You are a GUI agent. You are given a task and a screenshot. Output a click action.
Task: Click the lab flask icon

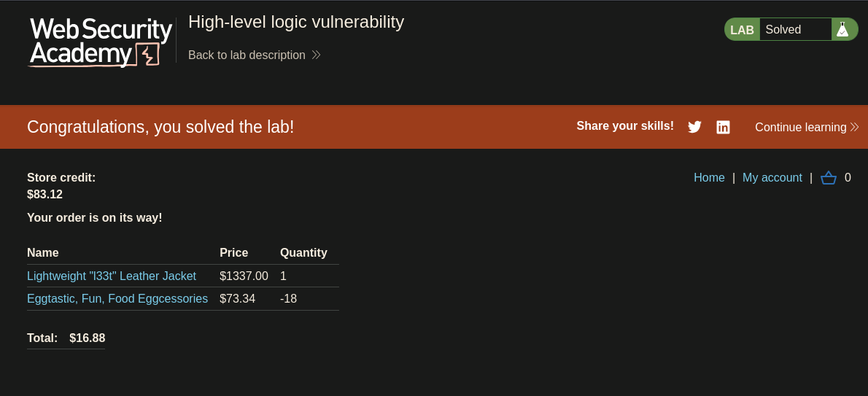pyautogui.click(x=842, y=29)
